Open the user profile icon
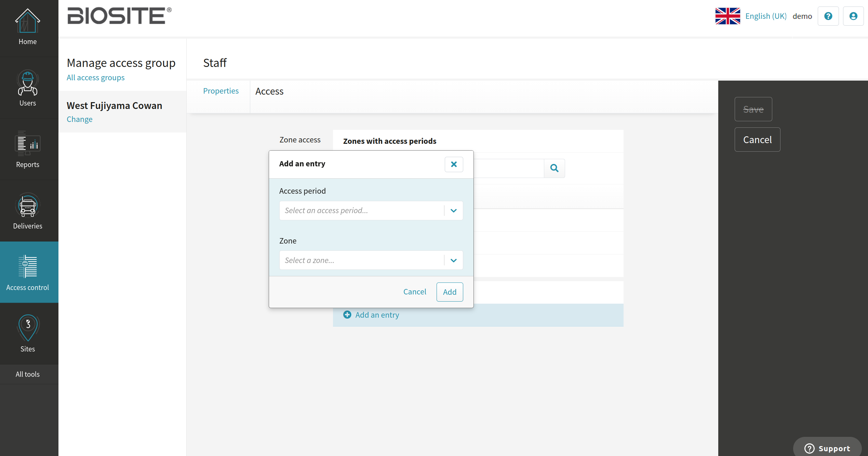Screen dimensions: 868x456 pos(853,16)
